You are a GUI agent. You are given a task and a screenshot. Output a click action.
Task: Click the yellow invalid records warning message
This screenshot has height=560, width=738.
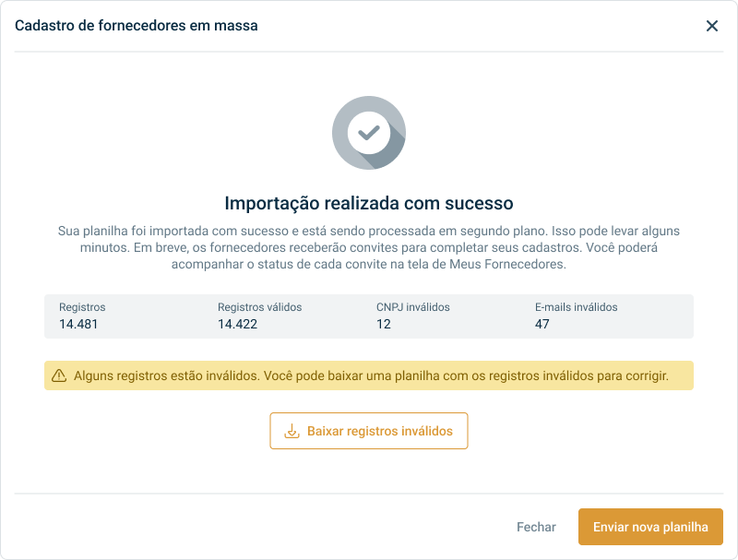tap(369, 375)
